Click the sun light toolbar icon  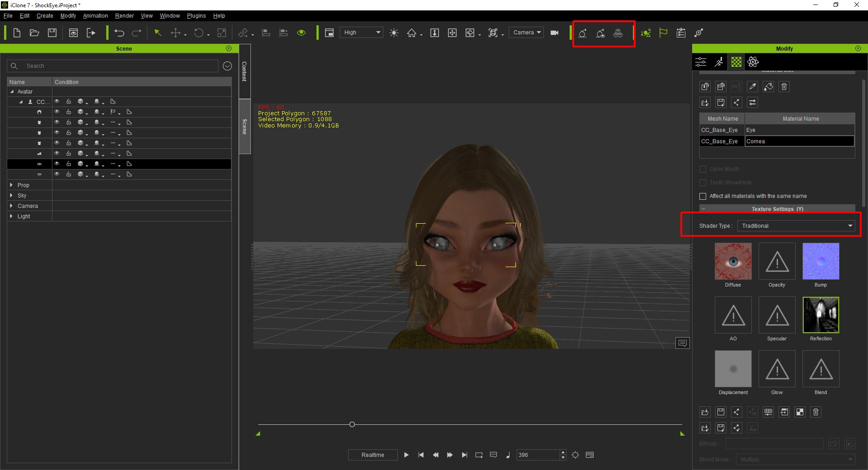click(394, 33)
